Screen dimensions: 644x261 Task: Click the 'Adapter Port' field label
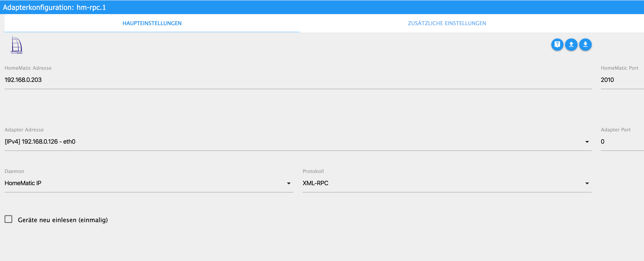pyautogui.click(x=616, y=130)
